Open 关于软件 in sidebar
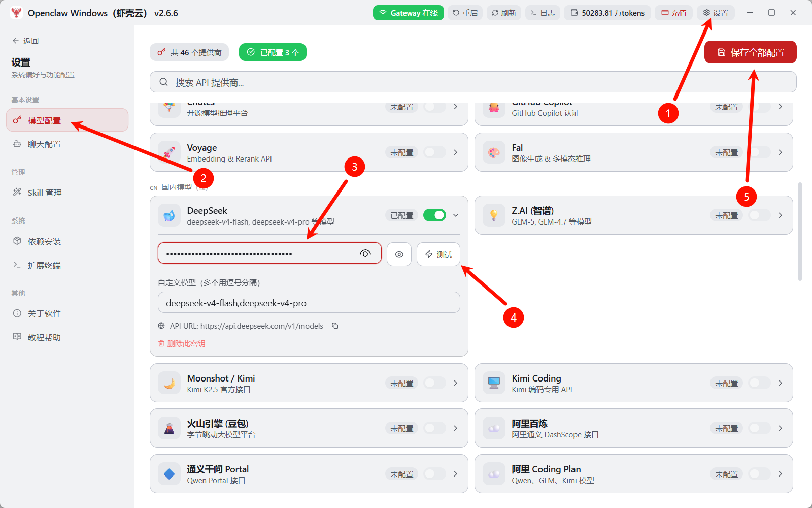This screenshot has height=508, width=812. (x=67, y=313)
